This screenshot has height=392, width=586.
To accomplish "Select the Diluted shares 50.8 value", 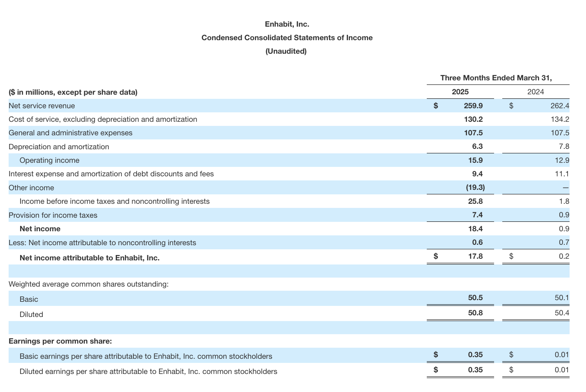I will pyautogui.click(x=475, y=313).
